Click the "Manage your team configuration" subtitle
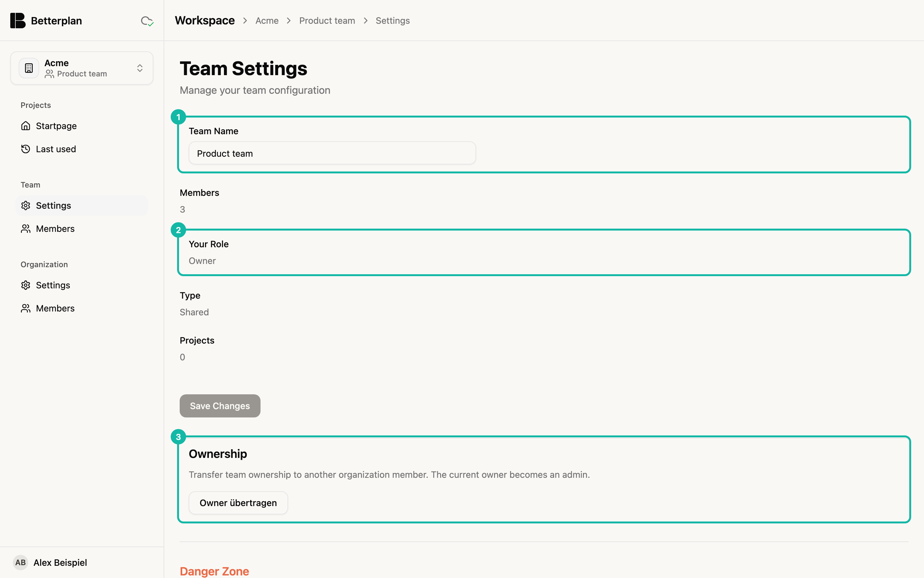Viewport: 924px width, 578px height. click(255, 90)
